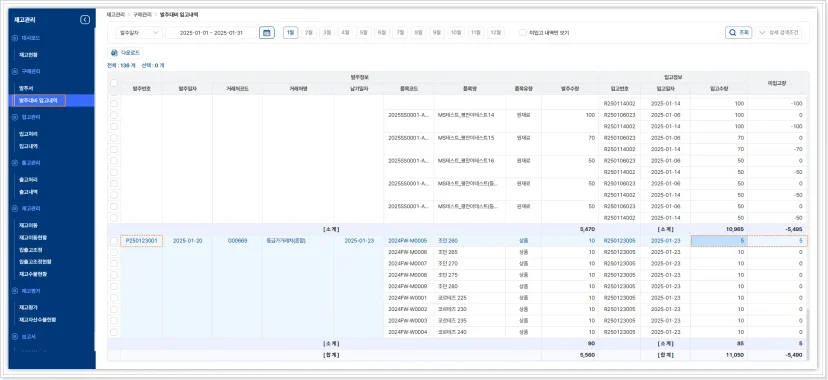Click the date range input field
The width and height of the screenshot is (828, 380).
click(x=211, y=33)
